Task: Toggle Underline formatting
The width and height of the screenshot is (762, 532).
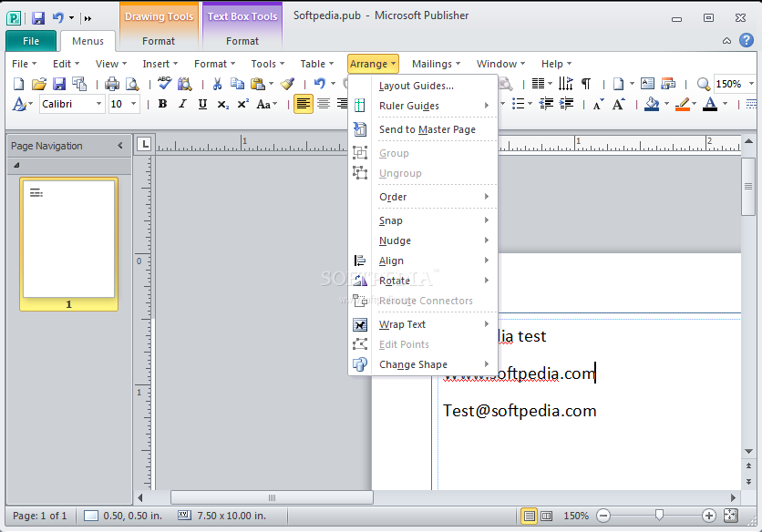Action: pos(202,104)
